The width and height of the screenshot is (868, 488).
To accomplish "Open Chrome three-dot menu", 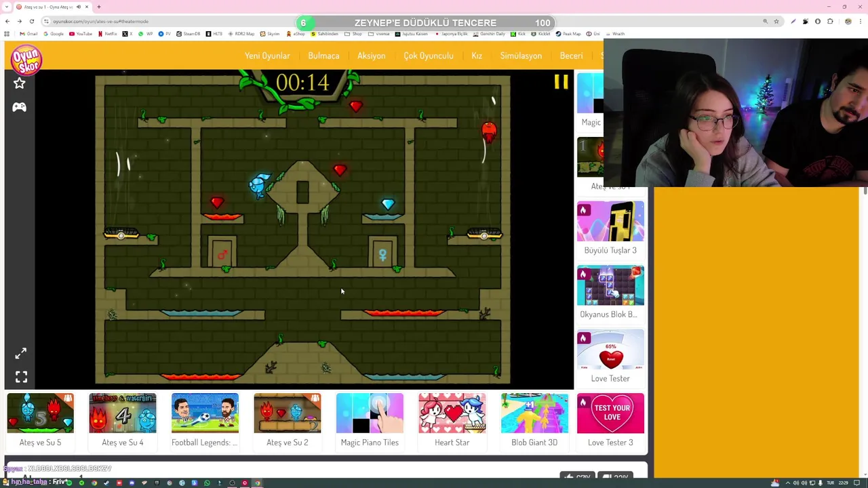I will tap(861, 22).
